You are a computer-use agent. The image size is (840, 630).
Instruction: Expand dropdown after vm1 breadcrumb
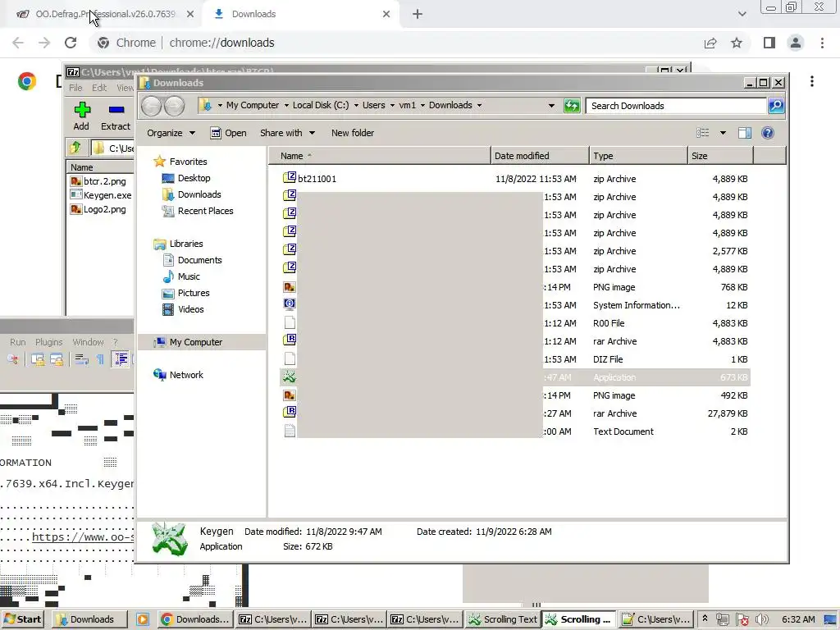coord(422,106)
